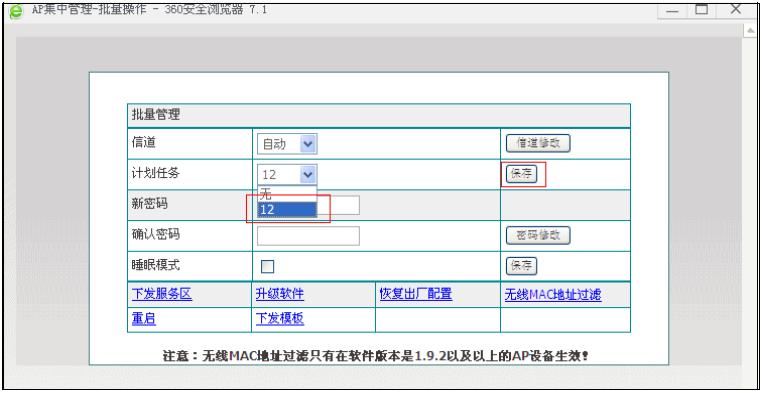Image resolution: width=764 pixels, height=393 pixels.
Task: Click the 计划任务 row label
Action: 156,173
